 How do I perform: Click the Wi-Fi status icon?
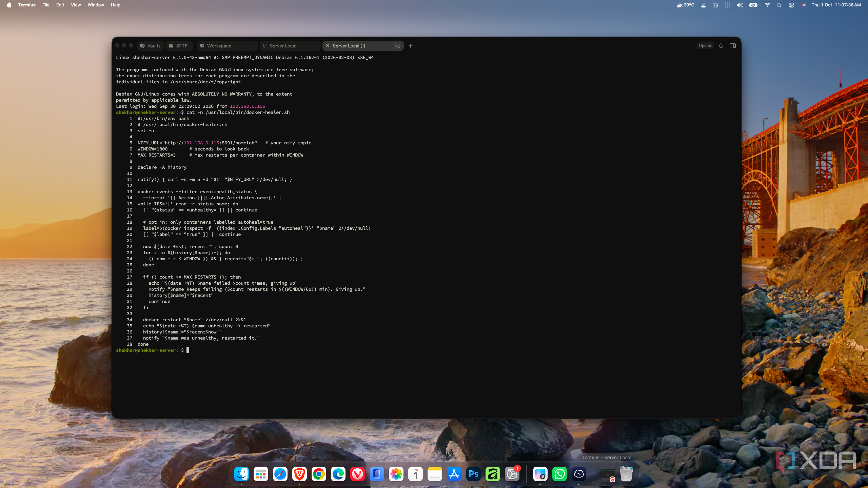(x=767, y=5)
